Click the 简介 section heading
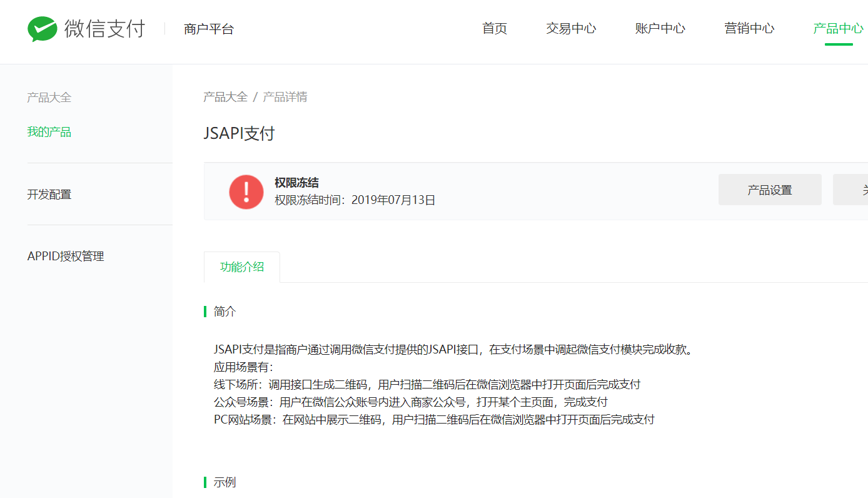 (x=225, y=312)
